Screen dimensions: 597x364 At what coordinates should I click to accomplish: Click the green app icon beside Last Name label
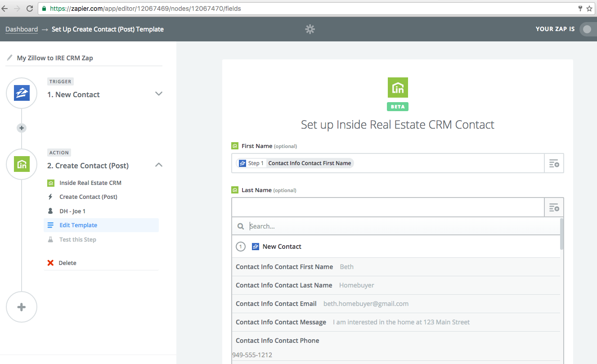[234, 190]
